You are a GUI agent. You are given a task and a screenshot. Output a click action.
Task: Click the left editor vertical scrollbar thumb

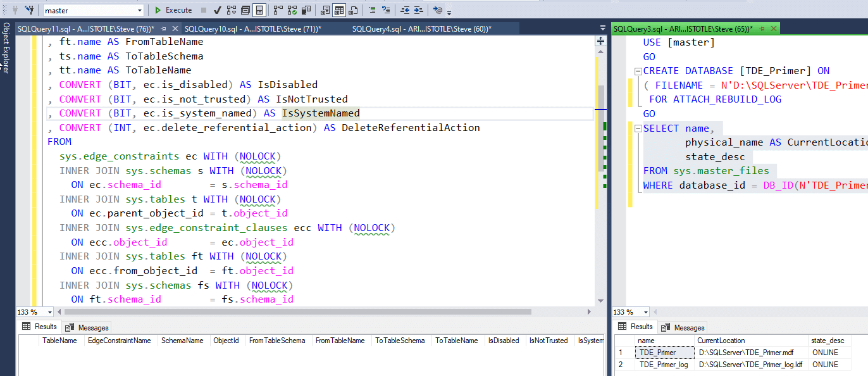(600, 129)
